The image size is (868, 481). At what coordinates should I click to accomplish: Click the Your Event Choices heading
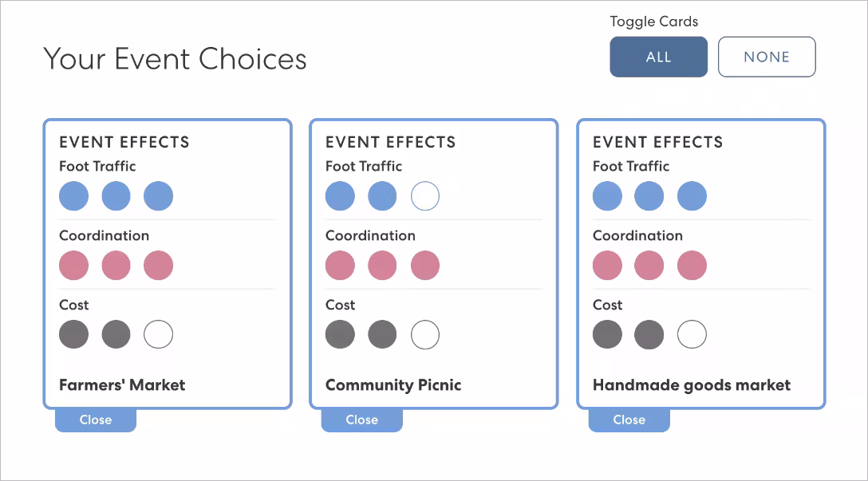point(175,58)
